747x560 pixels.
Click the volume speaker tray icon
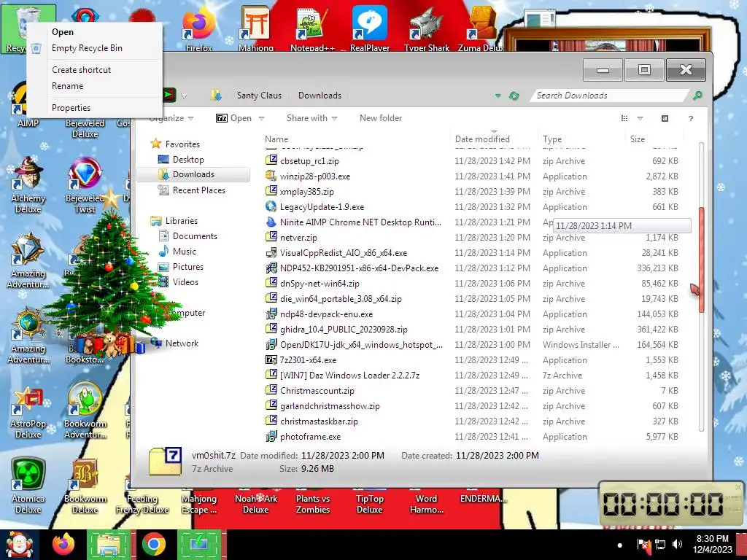tap(676, 544)
